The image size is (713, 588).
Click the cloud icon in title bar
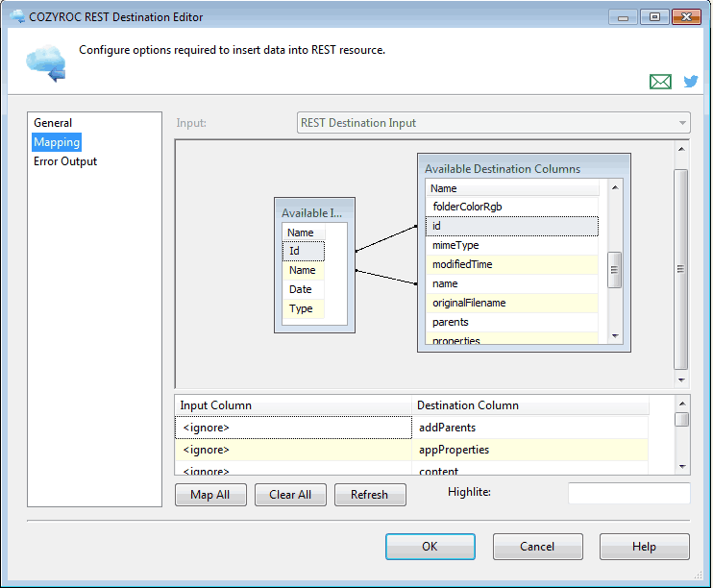click(17, 17)
